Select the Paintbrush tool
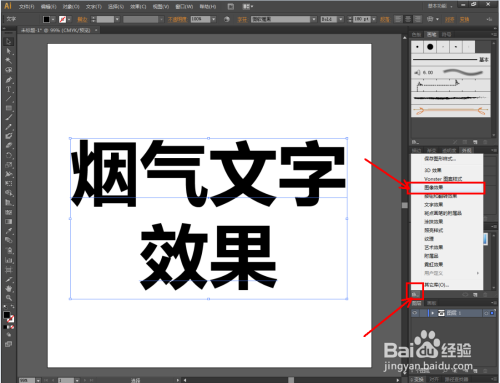Viewport: 500px width, 383px height. (9, 117)
